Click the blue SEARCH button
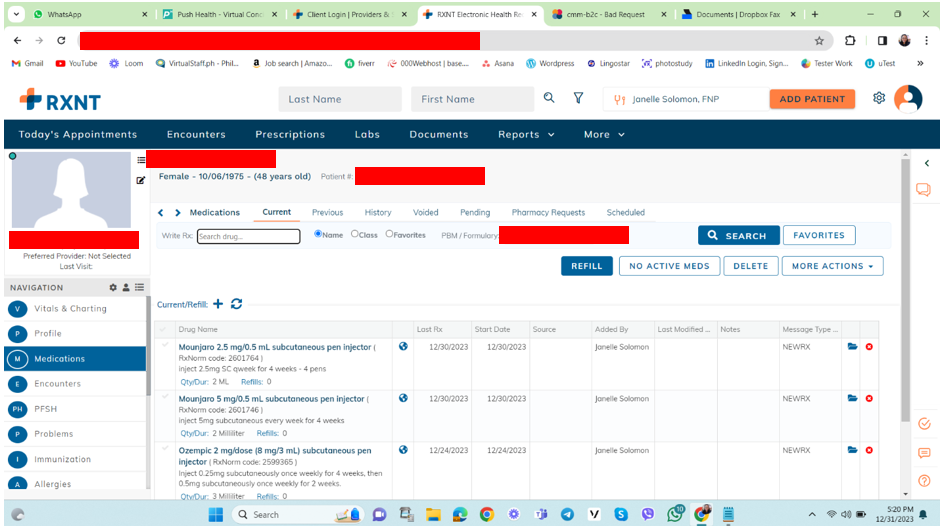942x526 pixels. (x=738, y=235)
